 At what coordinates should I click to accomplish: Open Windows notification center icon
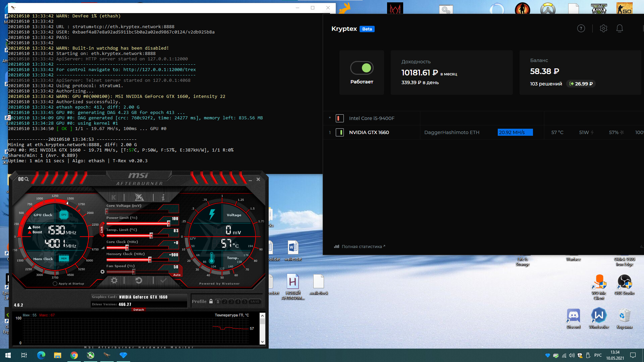point(633,355)
